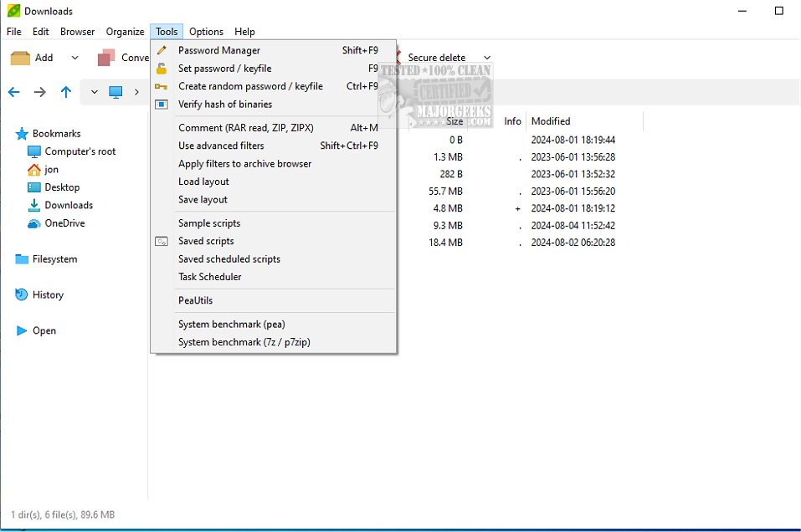Image resolution: width=801 pixels, height=532 pixels.
Task: Expand the address bar path chevron
Action: click(x=136, y=92)
